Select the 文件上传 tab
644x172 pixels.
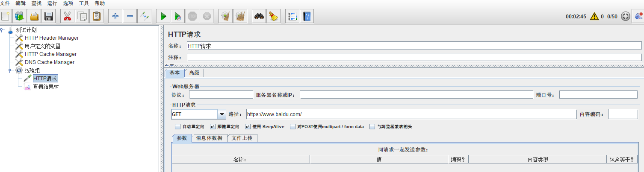tap(242, 138)
